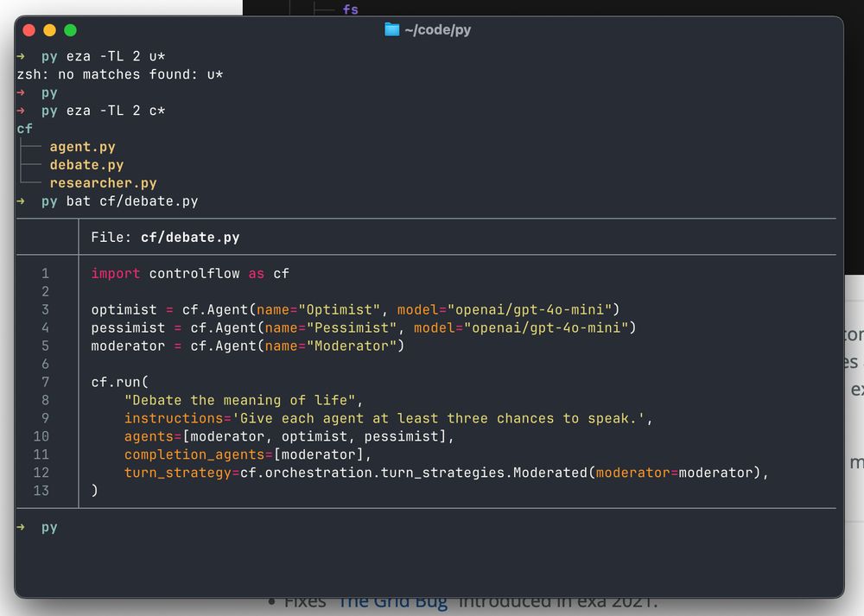Select agent.py in the tree listing
Screen dimensions: 864x616
tap(83, 147)
